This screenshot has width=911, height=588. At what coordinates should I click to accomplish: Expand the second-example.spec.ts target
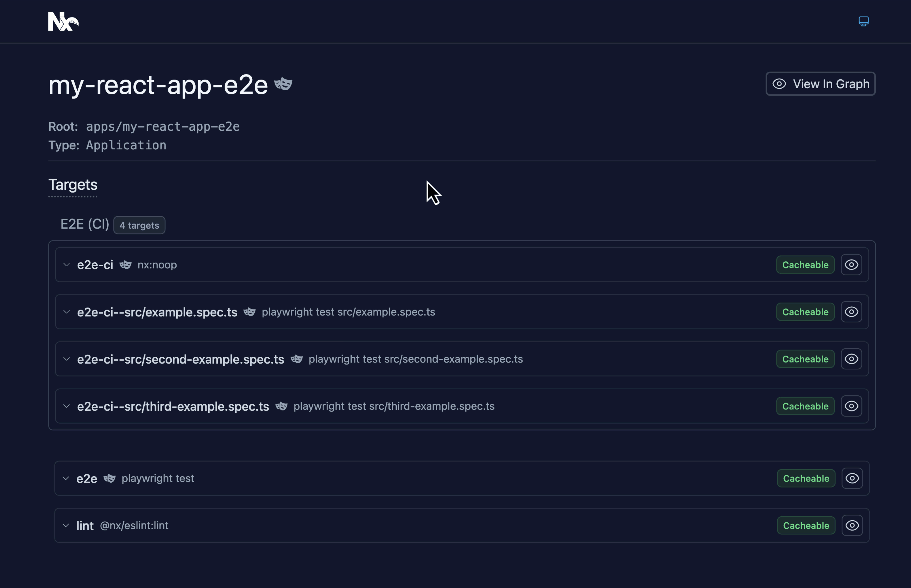click(66, 359)
